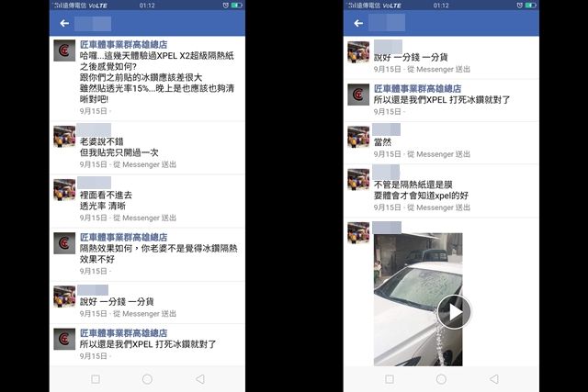588x392 pixels.
Task: Play the white car video
Action: (454, 312)
